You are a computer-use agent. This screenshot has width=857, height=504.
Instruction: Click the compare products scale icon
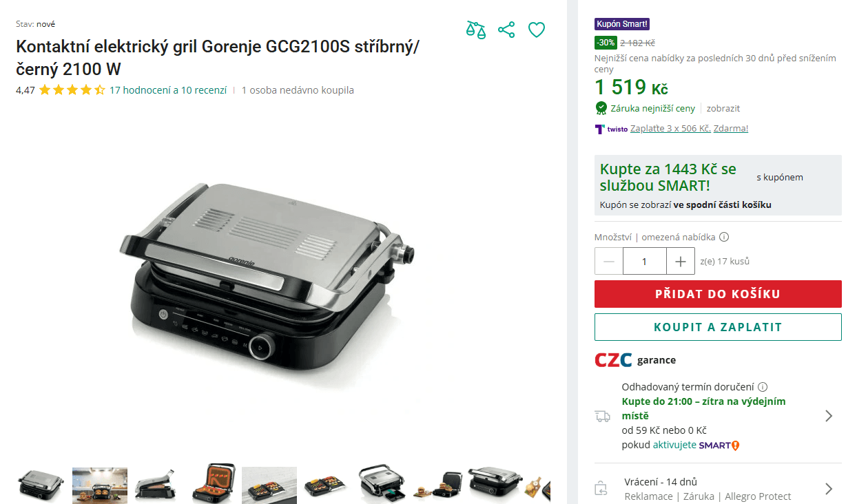[x=475, y=30]
